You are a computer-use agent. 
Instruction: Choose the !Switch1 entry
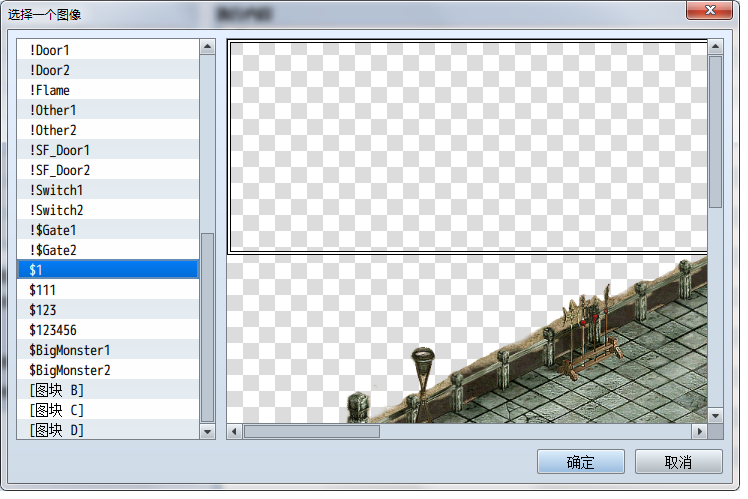(x=108, y=190)
